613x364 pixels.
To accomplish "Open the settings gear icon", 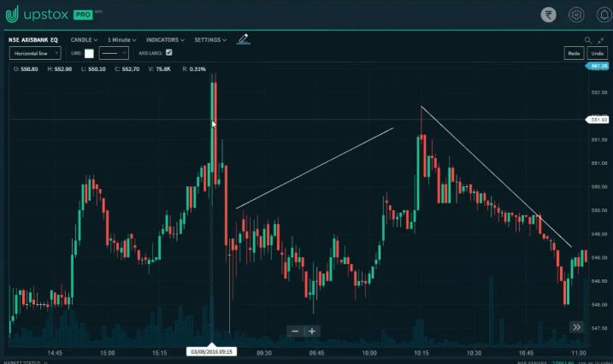I will 575,15.
